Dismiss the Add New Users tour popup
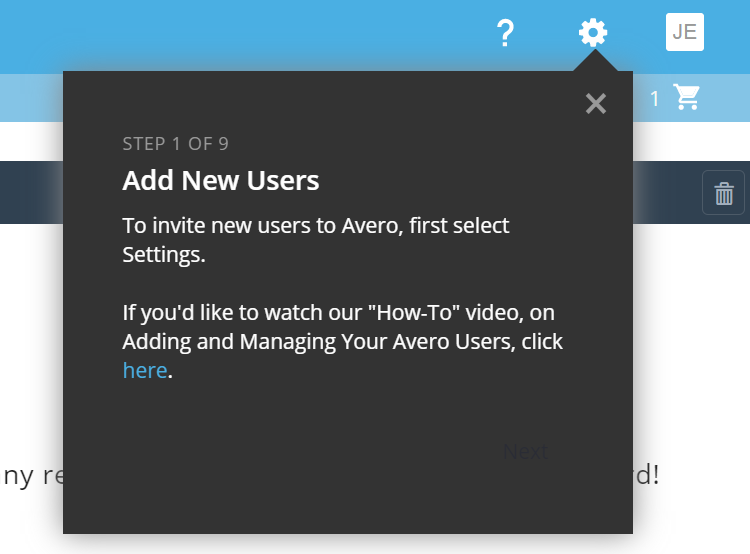 [596, 104]
